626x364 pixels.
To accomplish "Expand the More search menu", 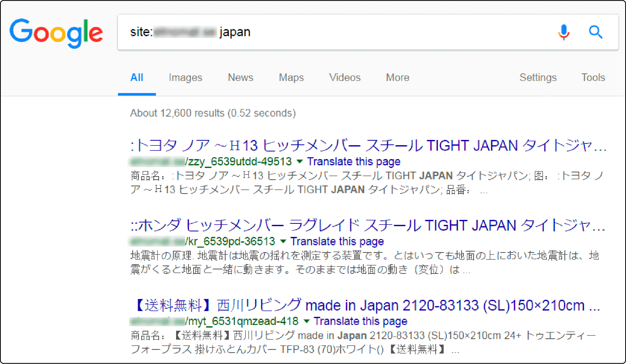I will 398,78.
